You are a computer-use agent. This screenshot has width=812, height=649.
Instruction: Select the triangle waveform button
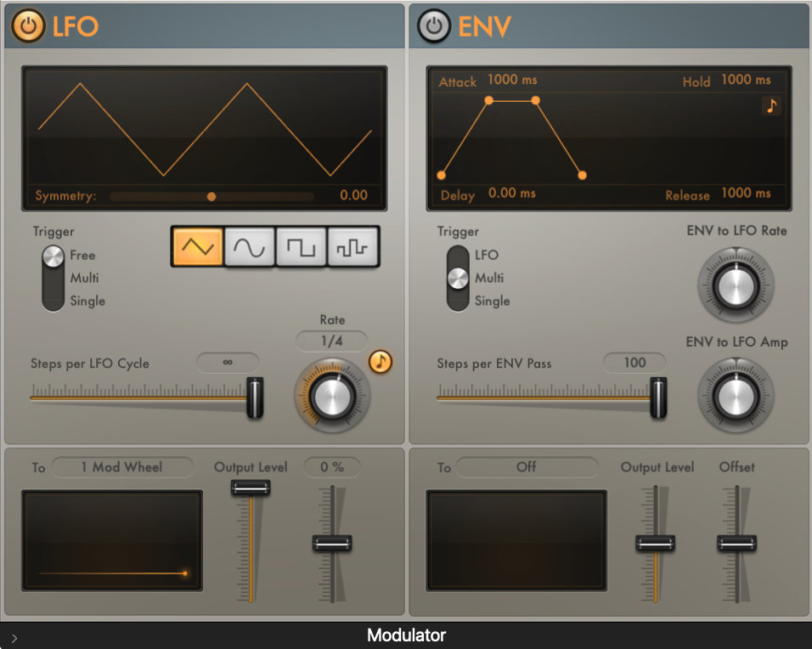pyautogui.click(x=197, y=247)
